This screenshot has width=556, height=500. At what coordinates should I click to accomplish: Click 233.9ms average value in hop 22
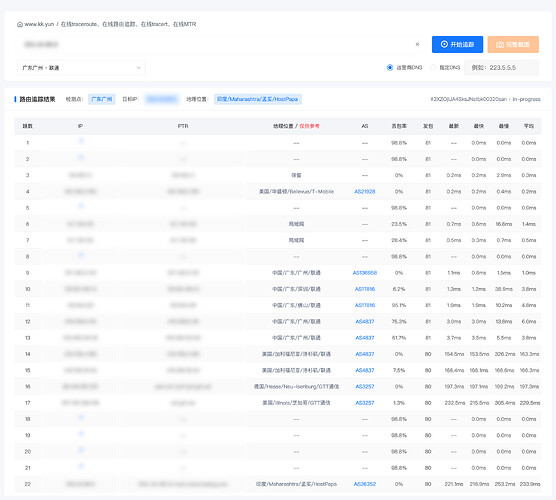click(x=530, y=484)
